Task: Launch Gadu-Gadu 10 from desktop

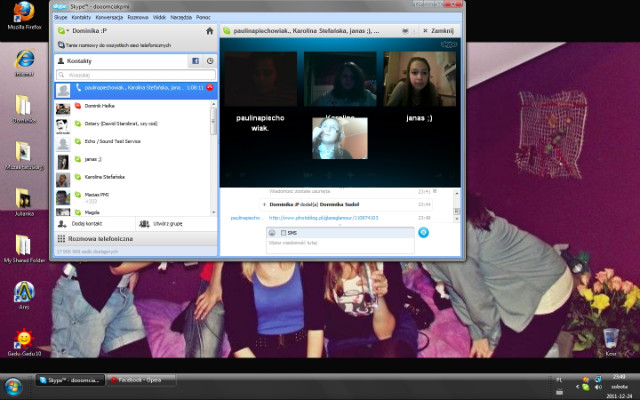Action: 24,342
